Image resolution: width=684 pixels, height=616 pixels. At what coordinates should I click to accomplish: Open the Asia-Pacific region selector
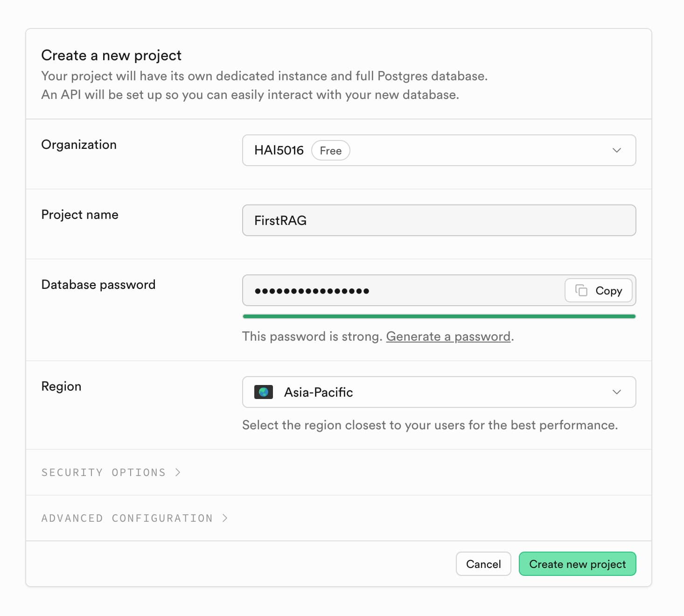[439, 392]
